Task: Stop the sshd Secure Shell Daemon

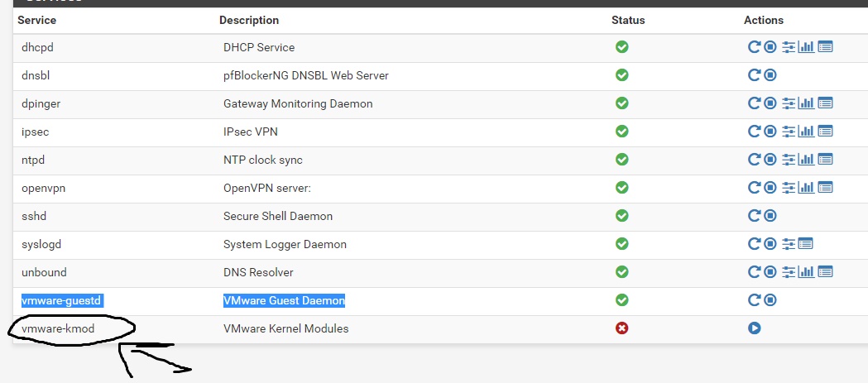Action: (770, 216)
